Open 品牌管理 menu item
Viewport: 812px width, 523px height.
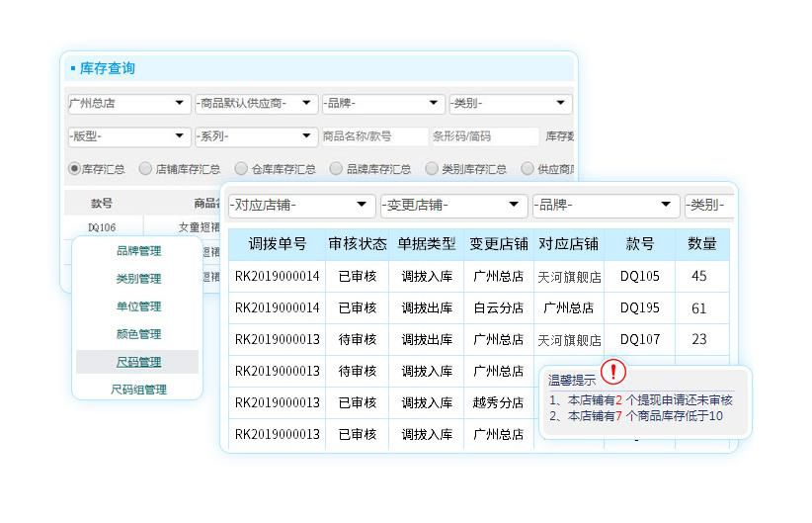(138, 251)
